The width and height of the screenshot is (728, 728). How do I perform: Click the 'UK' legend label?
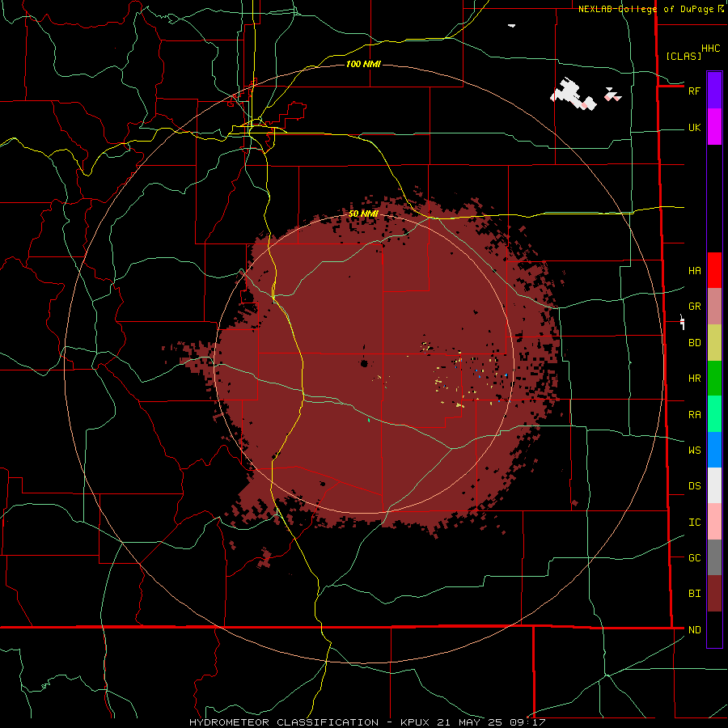tap(694, 128)
